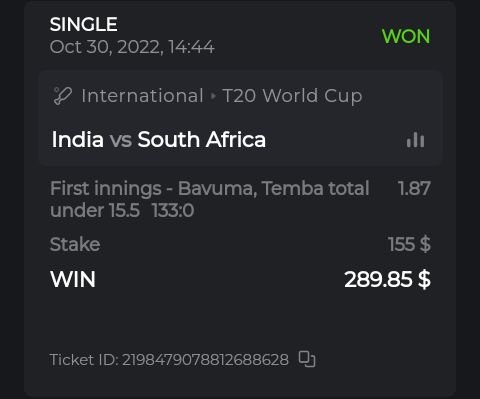Click the 155 $ stake amount

409,244
